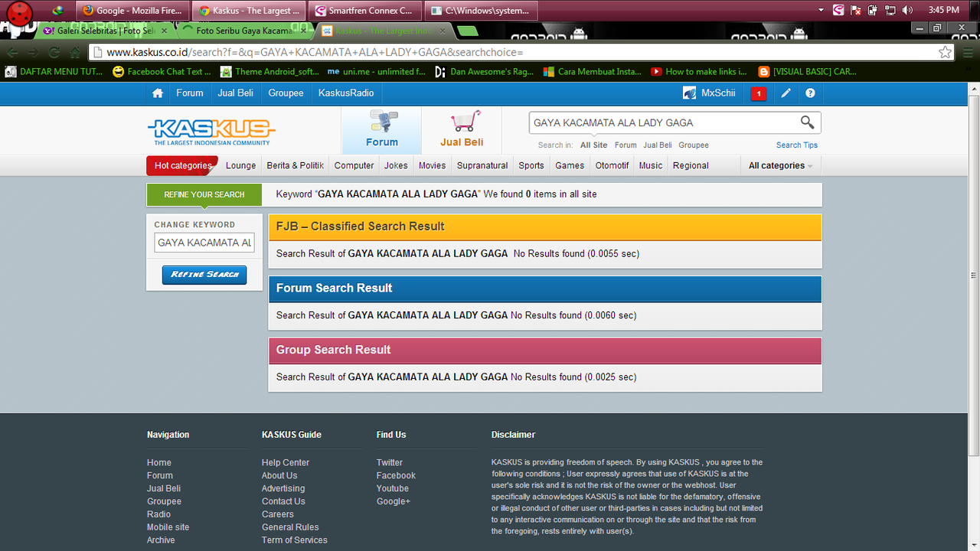
Task: Switch to Smartfren Connex taskbar window
Action: [x=364, y=11]
